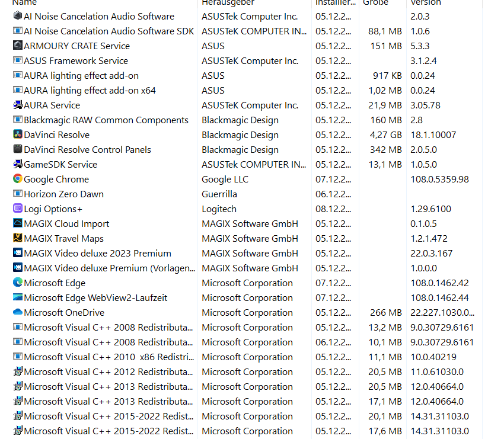
Task: Click the MAGIX Travel Maps icon
Action: point(18,238)
